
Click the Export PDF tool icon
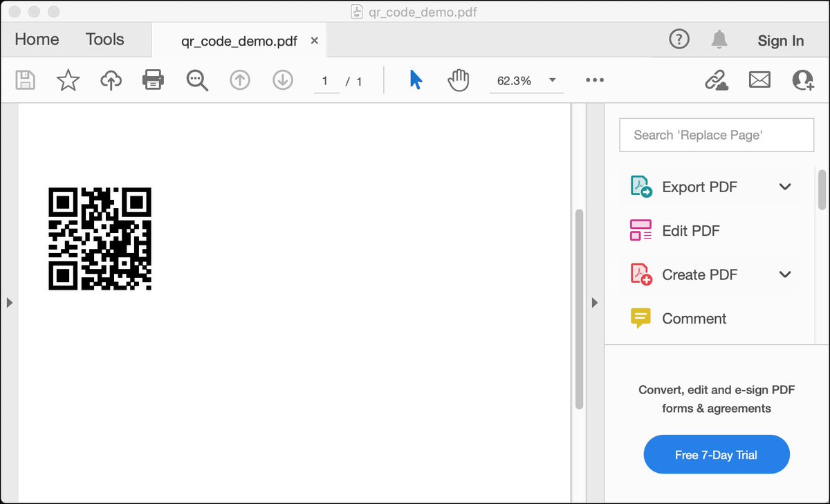point(641,187)
